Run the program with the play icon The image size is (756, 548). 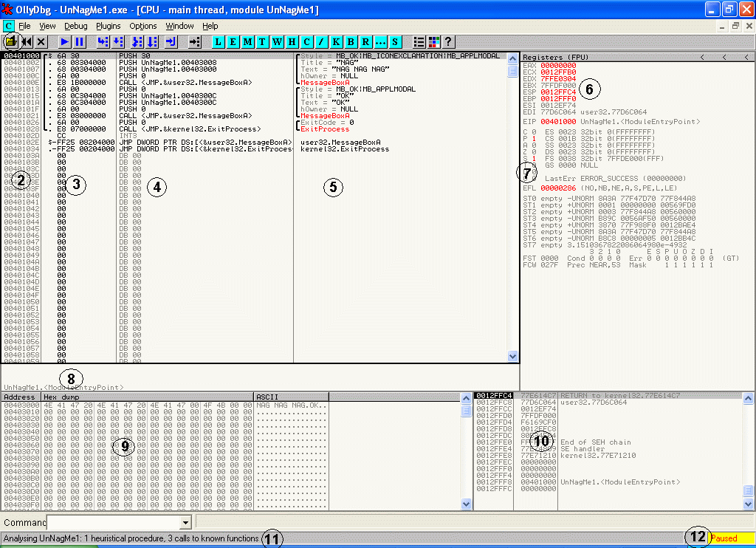(65, 42)
